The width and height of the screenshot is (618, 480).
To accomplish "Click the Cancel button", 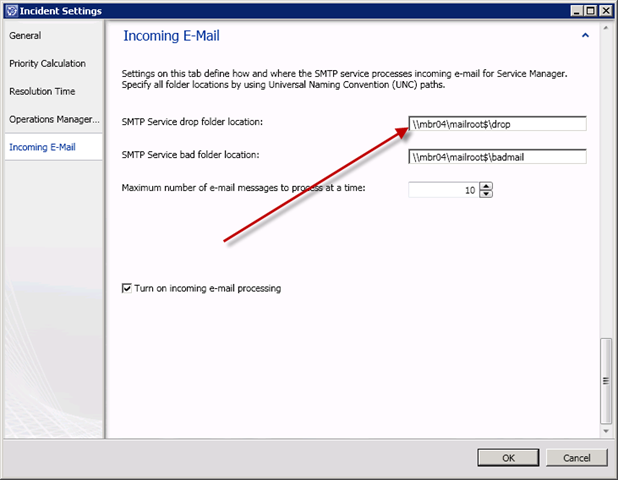I will [576, 457].
